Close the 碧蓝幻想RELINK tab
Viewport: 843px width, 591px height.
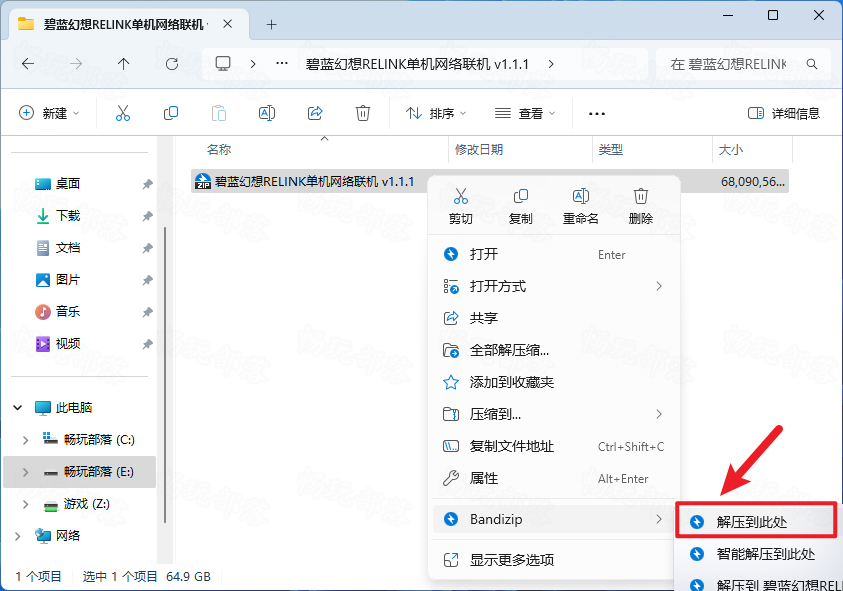tap(228, 24)
